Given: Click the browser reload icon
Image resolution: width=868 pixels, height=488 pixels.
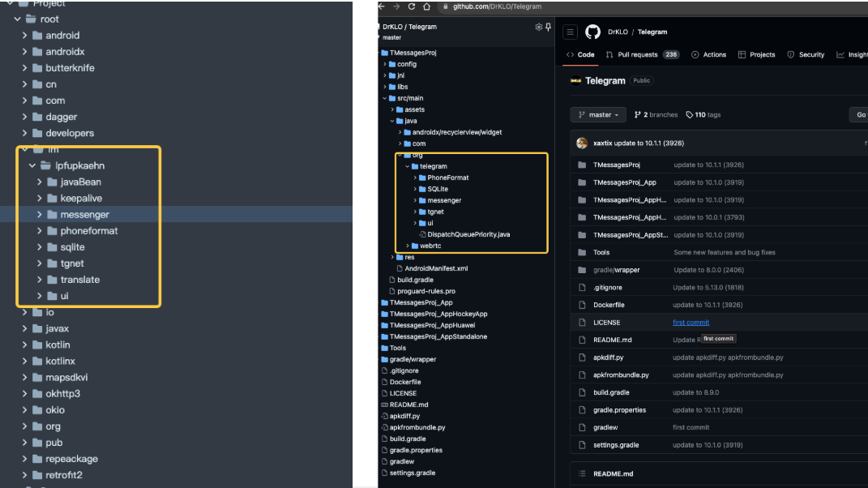Looking at the screenshot, I should tap(411, 6).
